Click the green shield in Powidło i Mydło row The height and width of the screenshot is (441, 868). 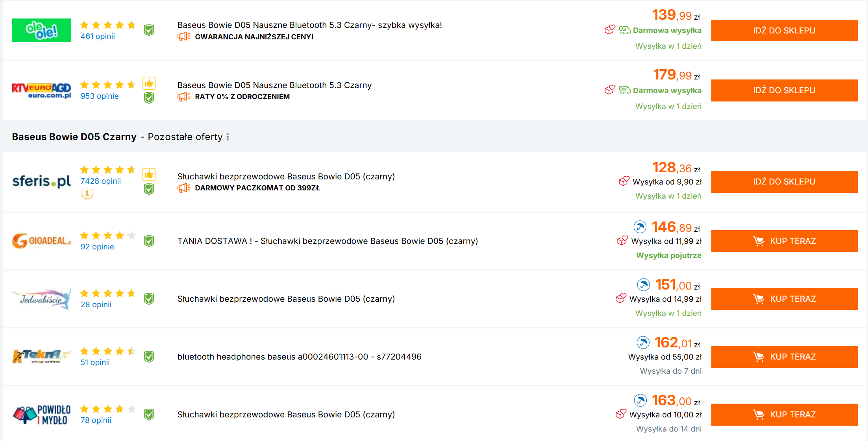pyautogui.click(x=149, y=415)
